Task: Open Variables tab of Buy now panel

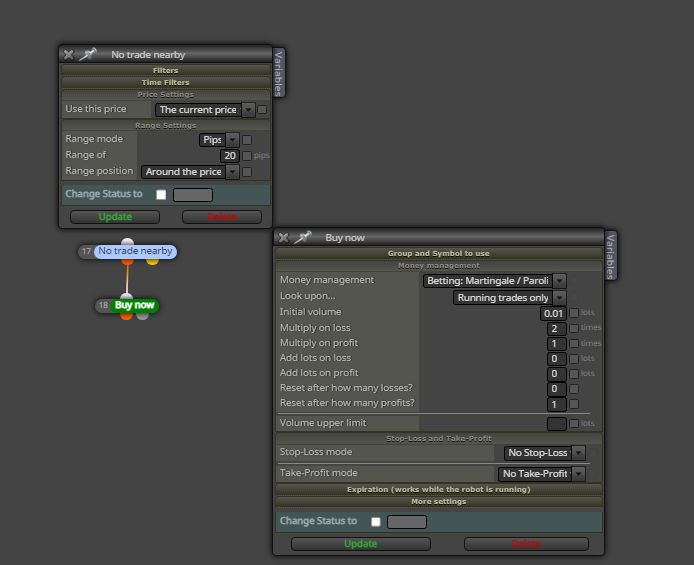Action: tap(610, 256)
